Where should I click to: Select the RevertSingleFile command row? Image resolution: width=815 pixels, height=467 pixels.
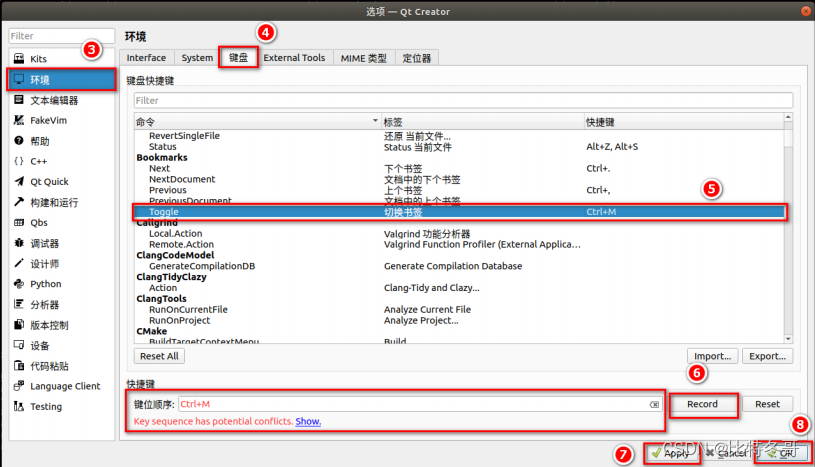click(459, 136)
